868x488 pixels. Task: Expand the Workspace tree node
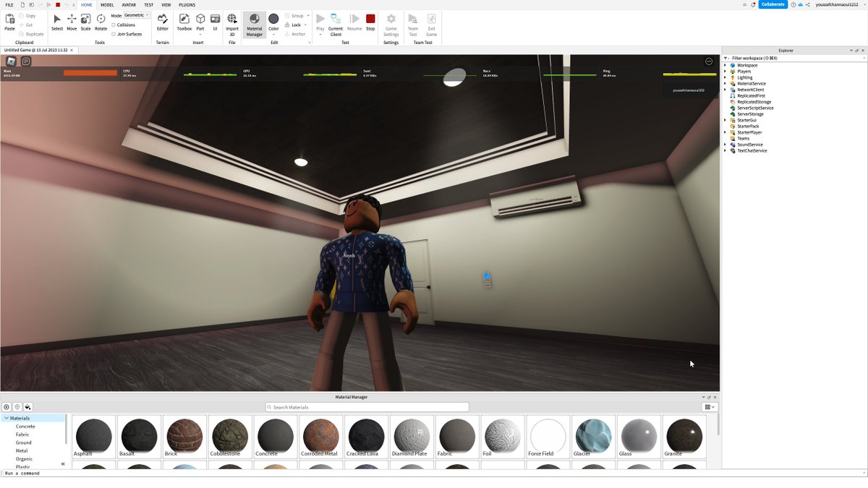tap(726, 65)
